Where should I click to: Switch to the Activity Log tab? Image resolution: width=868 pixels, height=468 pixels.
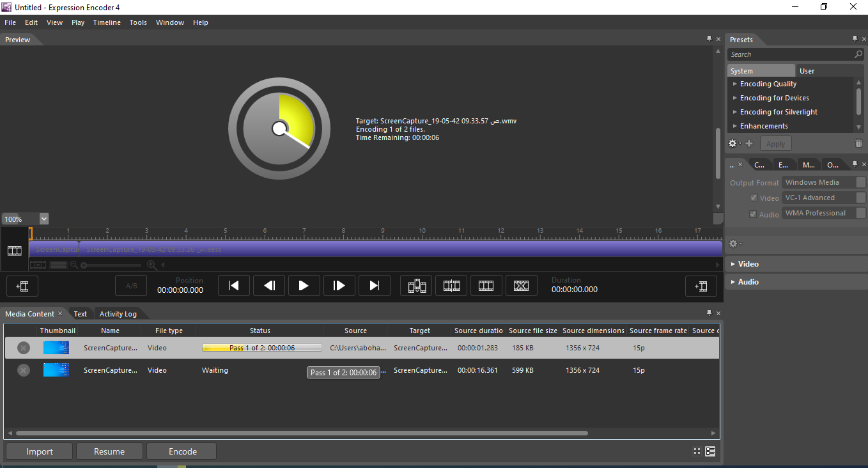tap(118, 314)
